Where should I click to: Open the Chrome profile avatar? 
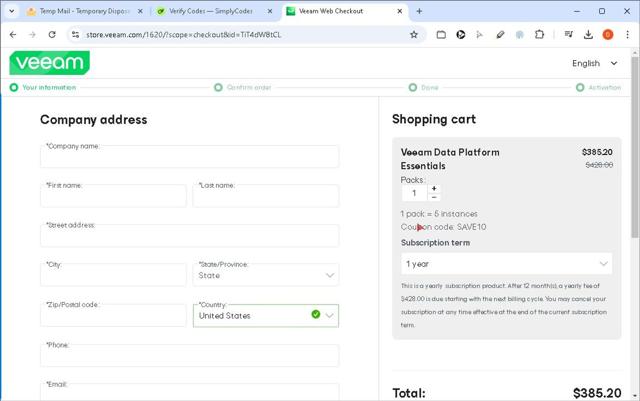[608, 35]
